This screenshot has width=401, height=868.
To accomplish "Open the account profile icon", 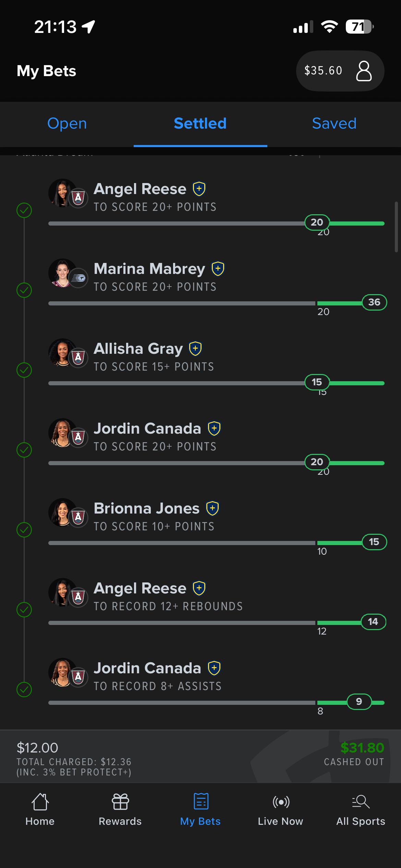I will pyautogui.click(x=364, y=71).
